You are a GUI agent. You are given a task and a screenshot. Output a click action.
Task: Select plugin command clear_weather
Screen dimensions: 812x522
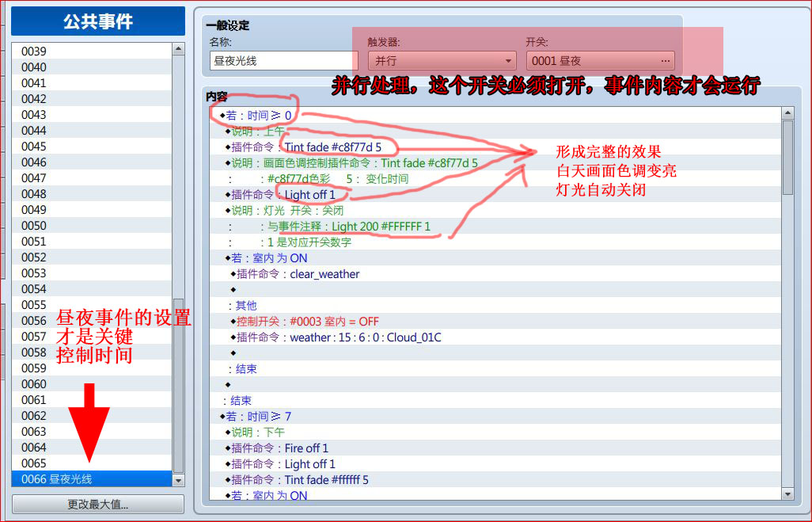pos(495,274)
